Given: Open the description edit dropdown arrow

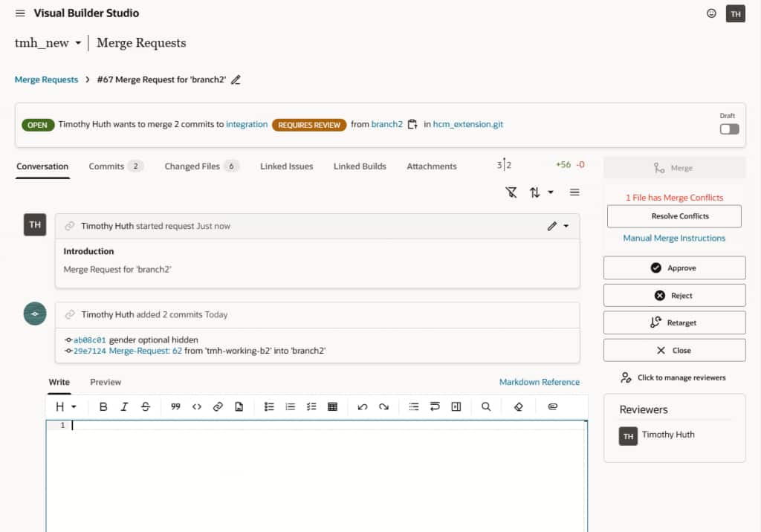Looking at the screenshot, I should (x=566, y=226).
